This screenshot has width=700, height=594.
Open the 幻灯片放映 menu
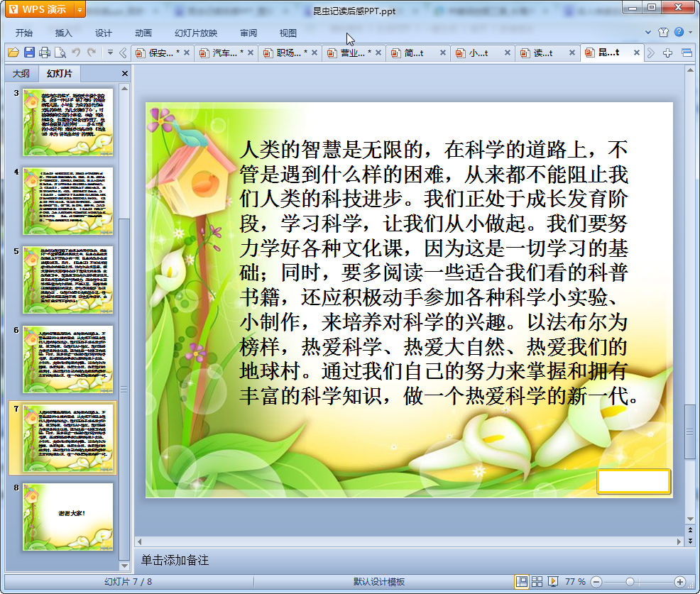coord(195,33)
